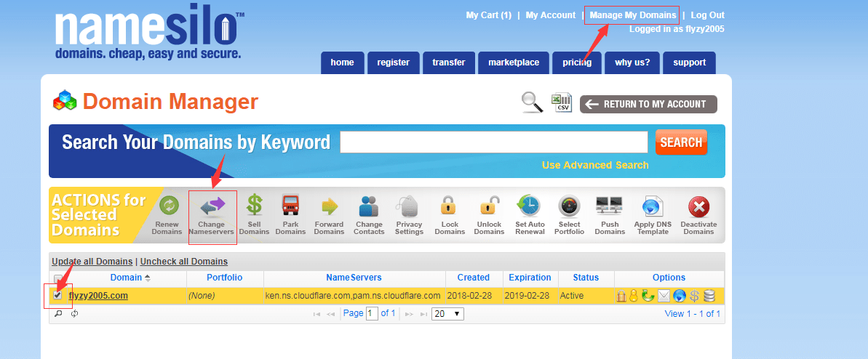
Task: Click the Unlock Domains icon
Action: pyautogui.click(x=488, y=206)
